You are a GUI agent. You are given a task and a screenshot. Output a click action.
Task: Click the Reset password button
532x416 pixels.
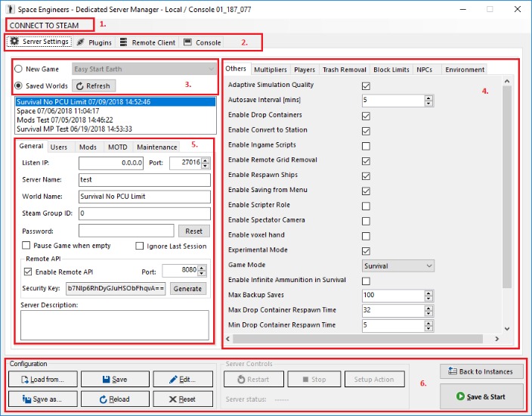tap(194, 231)
